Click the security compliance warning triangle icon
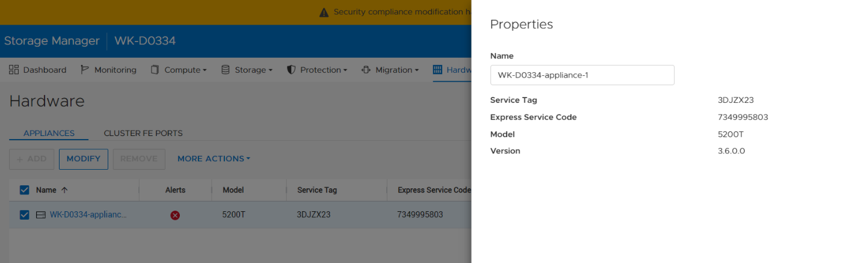Image resolution: width=868 pixels, height=263 pixels. [x=324, y=12]
